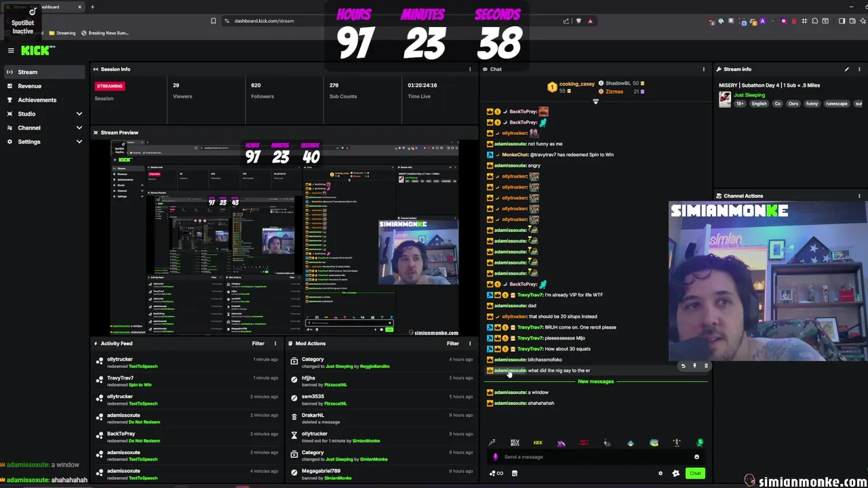
Task: Click the New messages indicator in chat
Action: pos(595,382)
